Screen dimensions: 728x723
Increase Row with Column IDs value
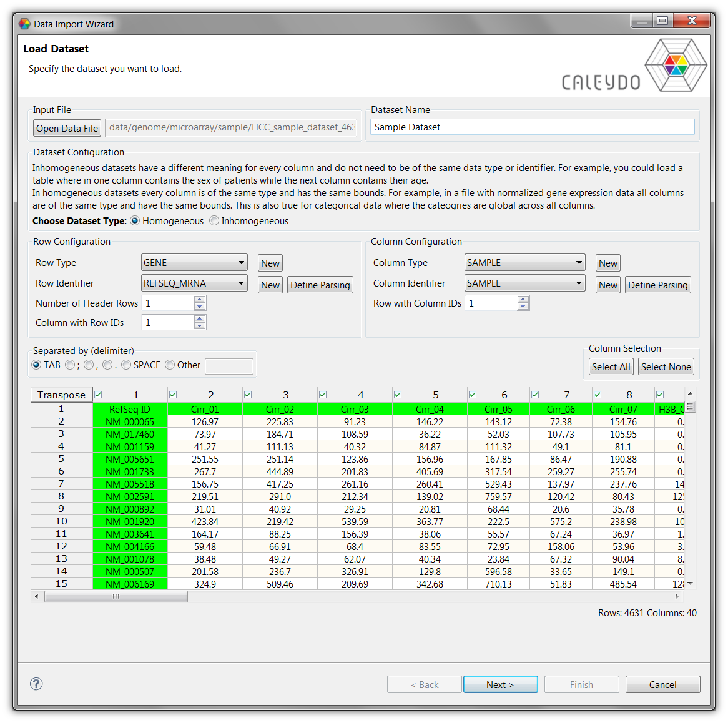[523, 300]
